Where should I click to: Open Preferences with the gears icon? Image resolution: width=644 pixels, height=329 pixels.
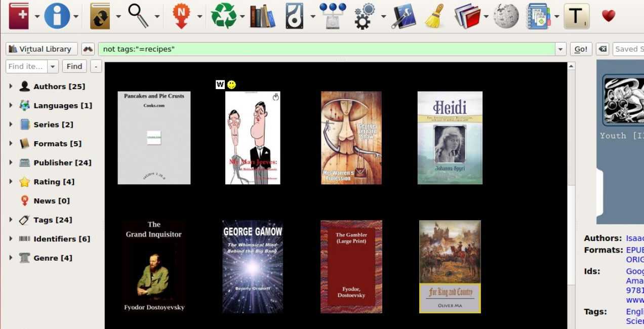pos(364,16)
